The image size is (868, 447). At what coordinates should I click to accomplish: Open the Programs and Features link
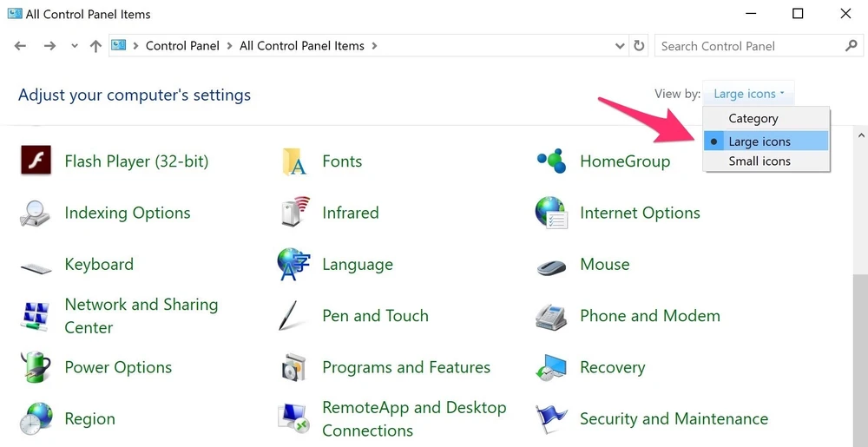coord(405,367)
